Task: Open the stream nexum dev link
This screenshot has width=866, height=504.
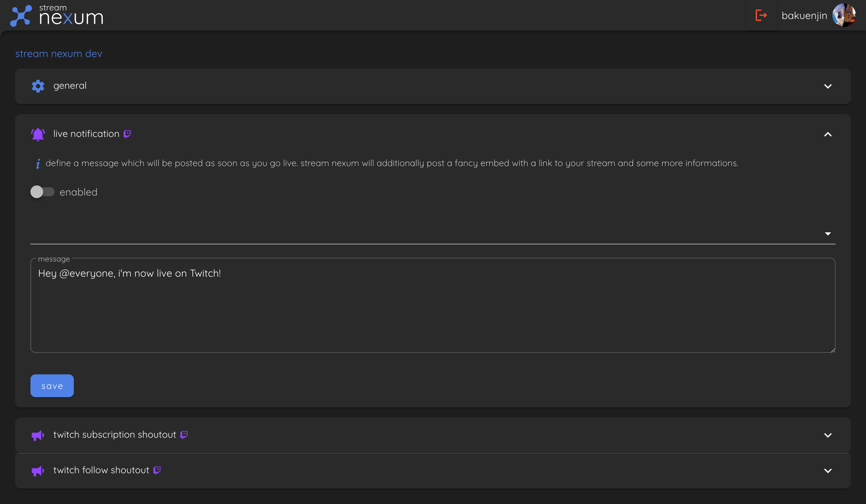Action: tap(59, 54)
